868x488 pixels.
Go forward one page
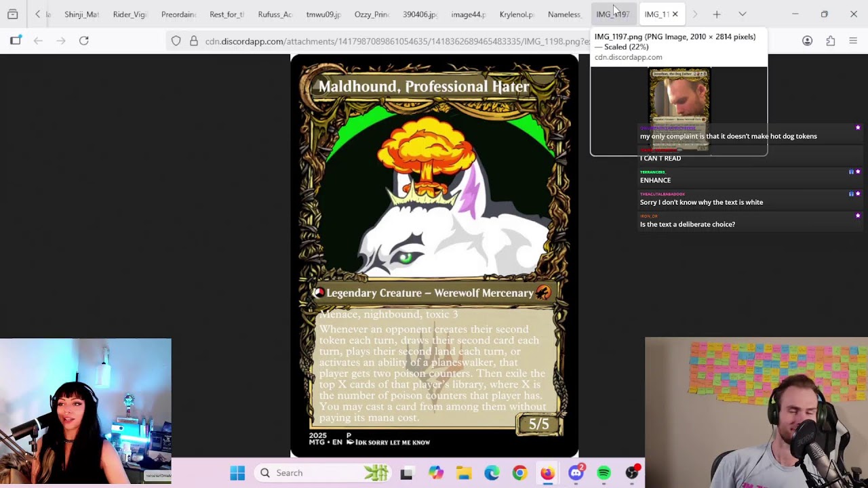[61, 41]
